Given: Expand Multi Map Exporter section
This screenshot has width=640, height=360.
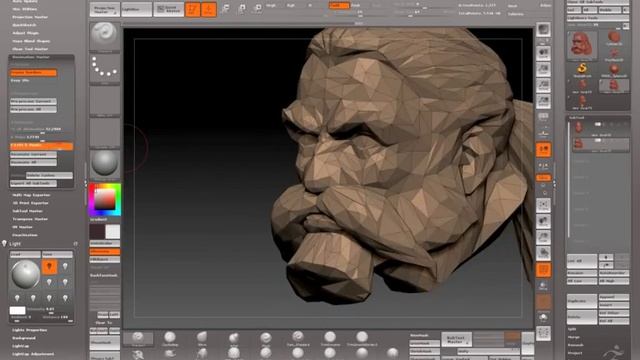Looking at the screenshot, I should tap(31, 195).
